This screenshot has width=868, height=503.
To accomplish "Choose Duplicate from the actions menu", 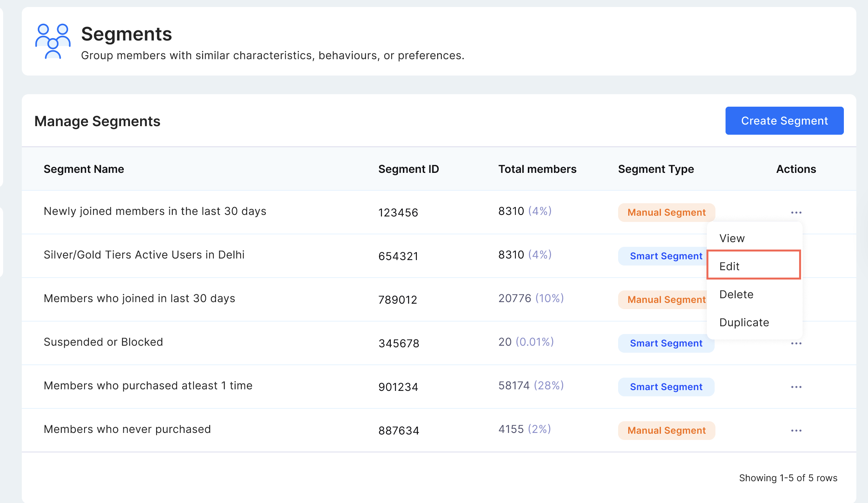I will [x=744, y=322].
